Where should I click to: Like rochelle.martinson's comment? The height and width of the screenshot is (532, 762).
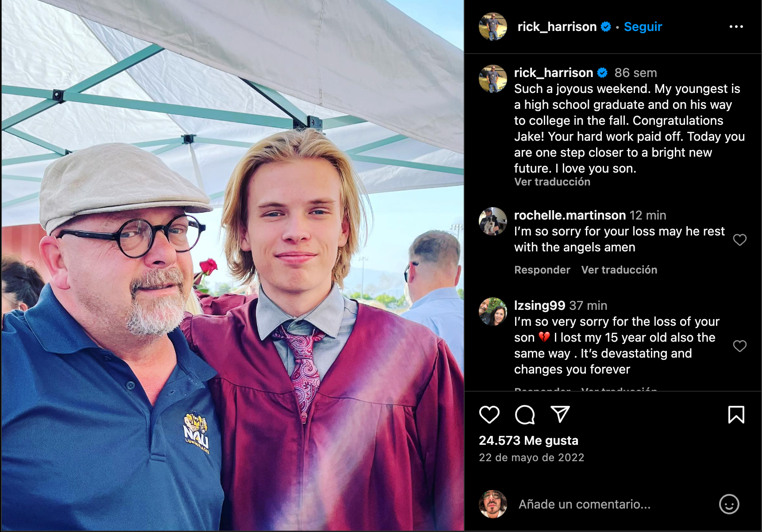click(739, 240)
